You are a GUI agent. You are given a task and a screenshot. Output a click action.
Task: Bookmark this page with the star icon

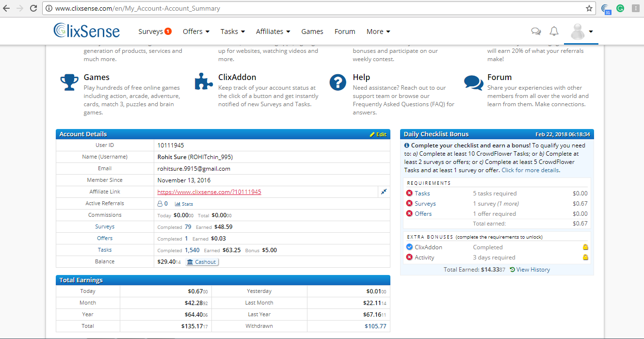tap(589, 8)
